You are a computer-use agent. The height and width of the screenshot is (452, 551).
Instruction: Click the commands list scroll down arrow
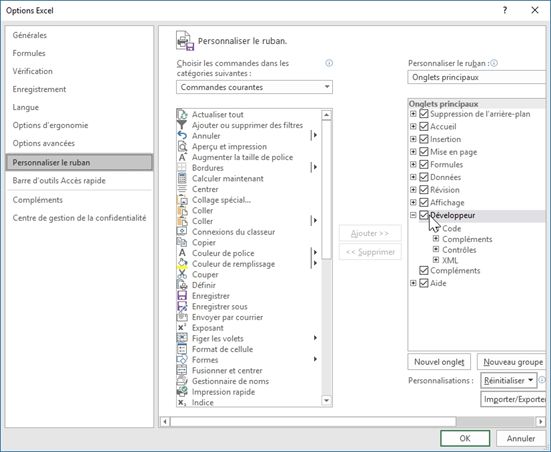[326, 401]
